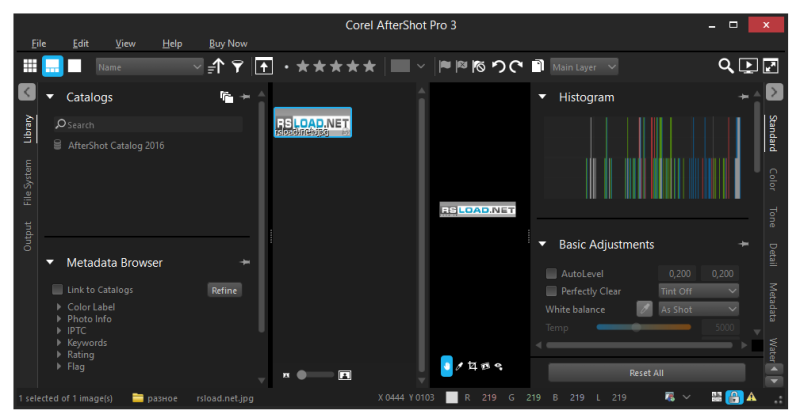
Task: Toggle the lock icon in status bar
Action: click(x=734, y=397)
